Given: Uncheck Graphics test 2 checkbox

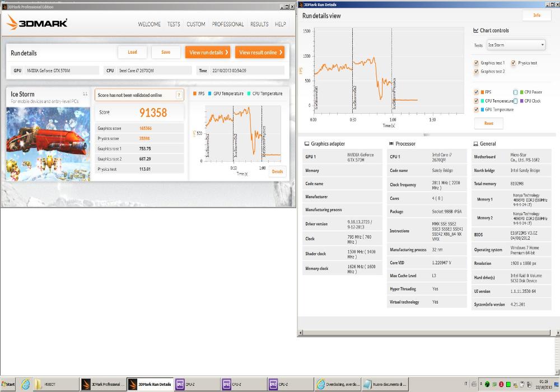Looking at the screenshot, I should click(476, 72).
